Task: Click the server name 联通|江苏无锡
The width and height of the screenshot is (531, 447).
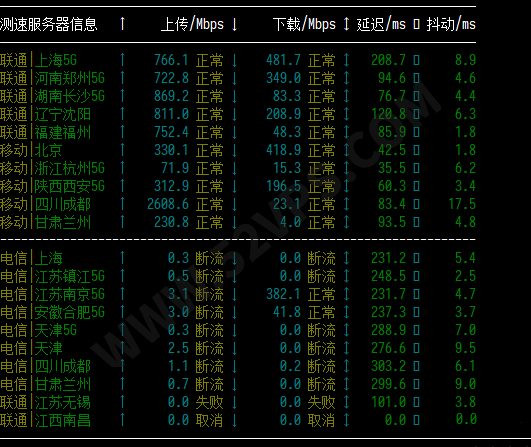Action: pyautogui.click(x=45, y=402)
